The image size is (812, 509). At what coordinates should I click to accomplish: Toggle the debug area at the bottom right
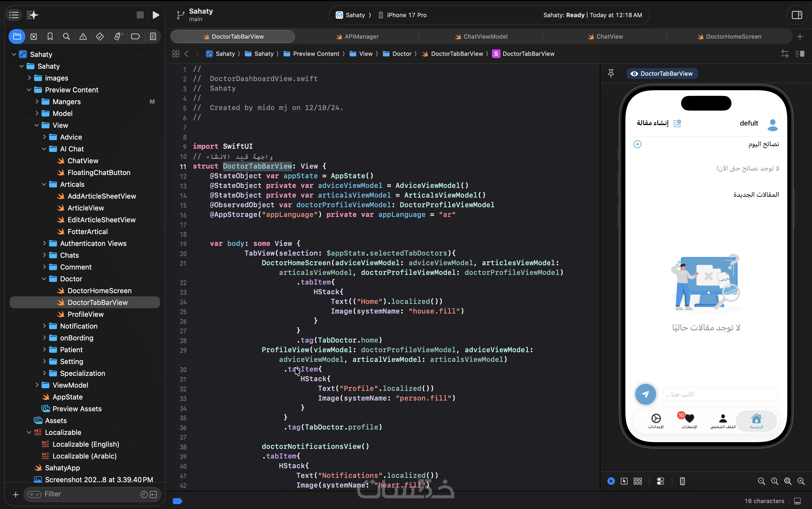tap(797, 501)
